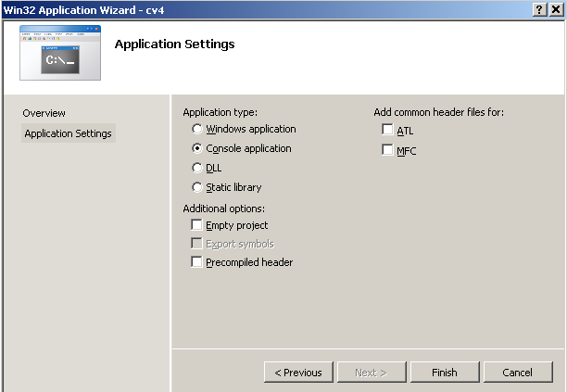567x392 pixels.
Task: Click the 'Application type:' label
Action: tap(220, 112)
